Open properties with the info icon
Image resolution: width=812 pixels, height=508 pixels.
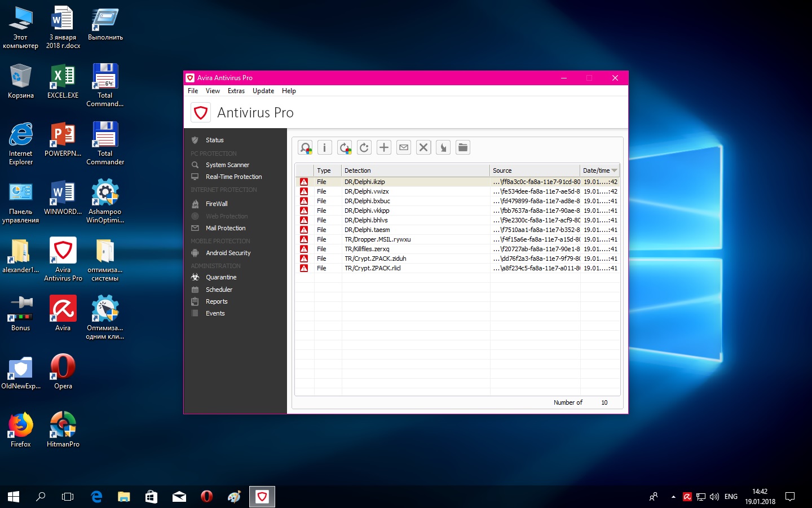(x=325, y=148)
